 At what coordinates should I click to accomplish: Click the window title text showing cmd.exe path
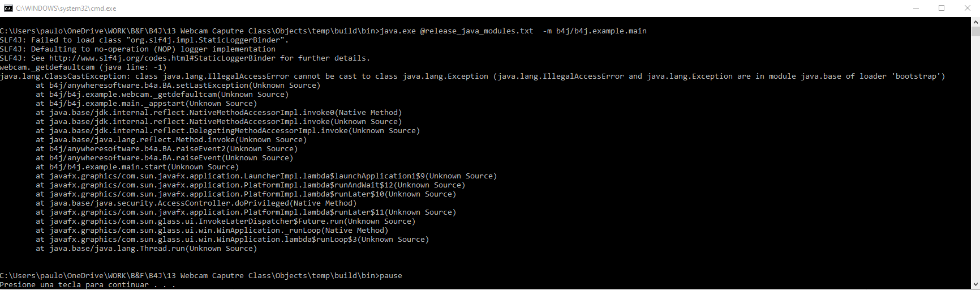pyautogui.click(x=66, y=8)
